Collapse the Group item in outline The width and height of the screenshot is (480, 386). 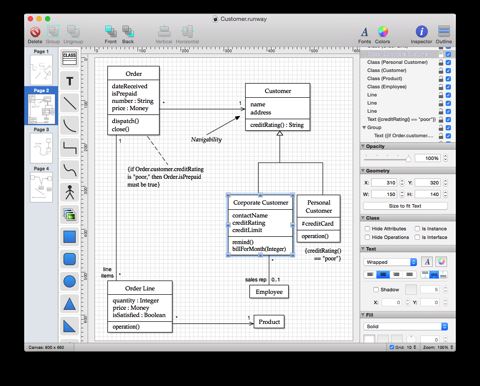tap(364, 127)
